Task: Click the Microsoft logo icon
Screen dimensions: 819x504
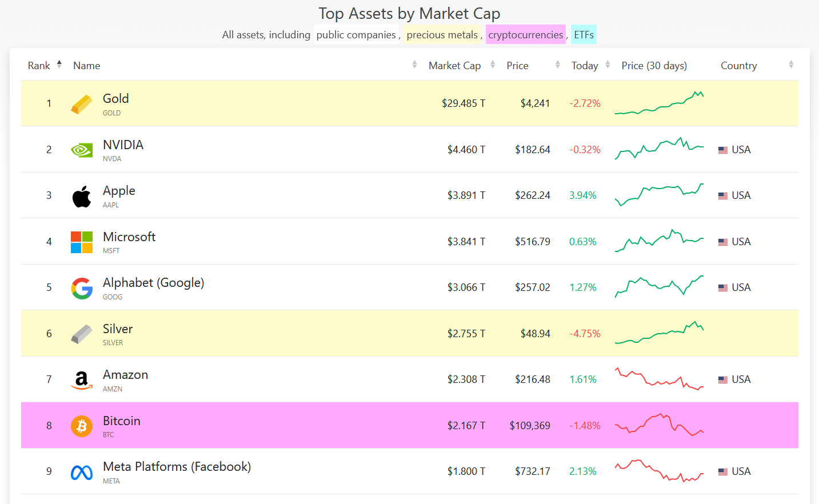Action: 82,242
